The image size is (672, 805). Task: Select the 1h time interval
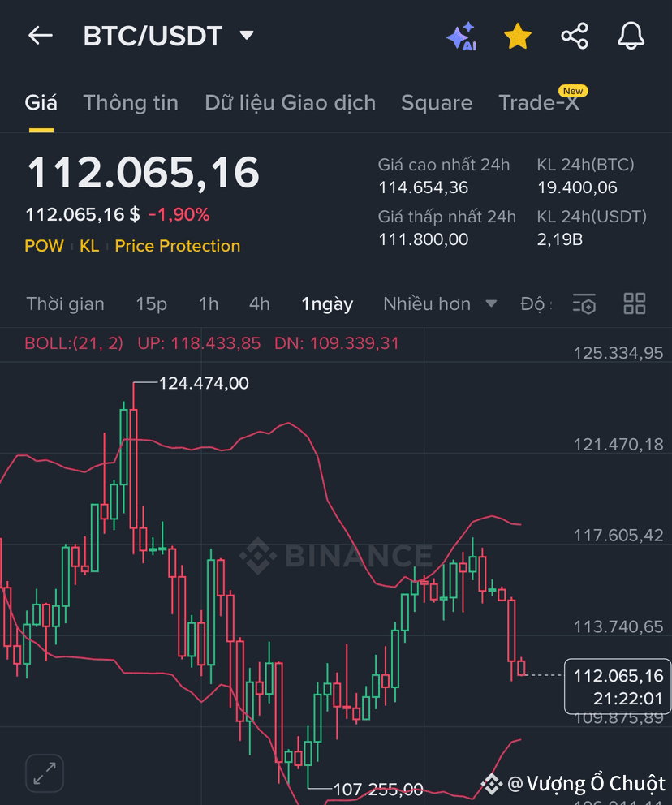[208, 304]
